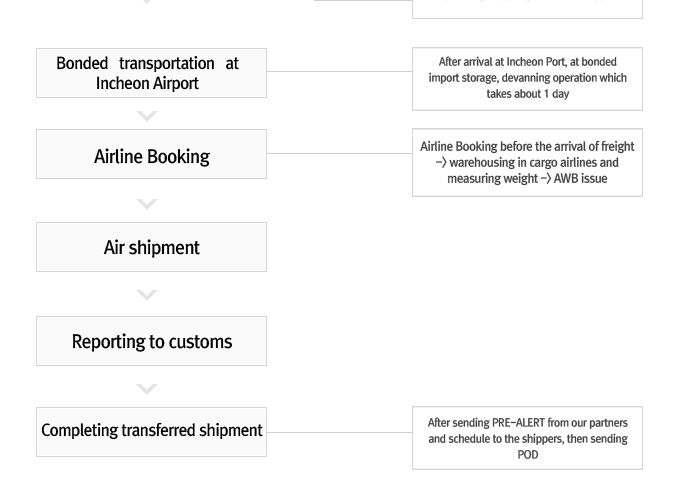Screen dimensions: 700x488
Task: Select the Airline Booking step box
Action: pyautogui.click(x=151, y=154)
